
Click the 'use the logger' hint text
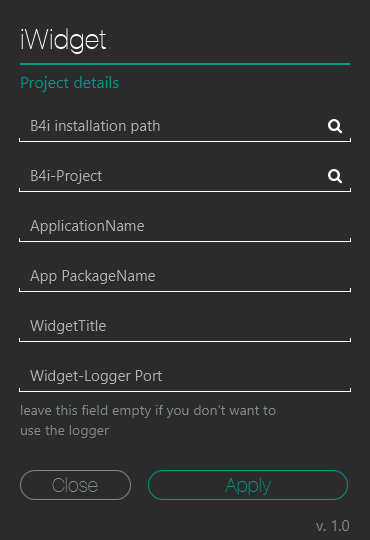[x=64, y=430]
